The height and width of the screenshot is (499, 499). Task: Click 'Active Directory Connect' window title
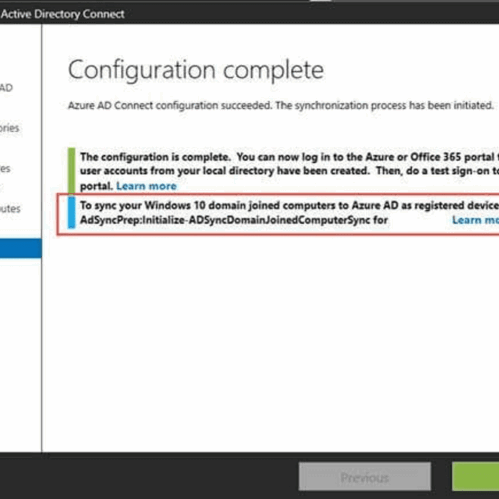click(x=63, y=14)
